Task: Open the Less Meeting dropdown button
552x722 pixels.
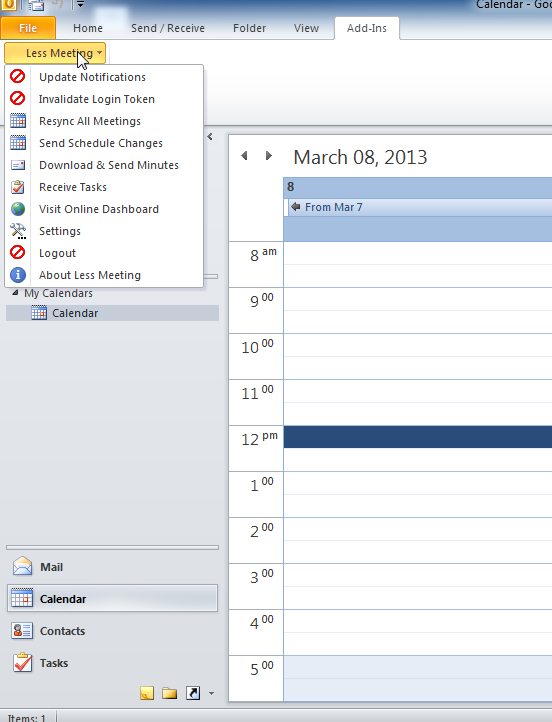Action: [x=55, y=53]
